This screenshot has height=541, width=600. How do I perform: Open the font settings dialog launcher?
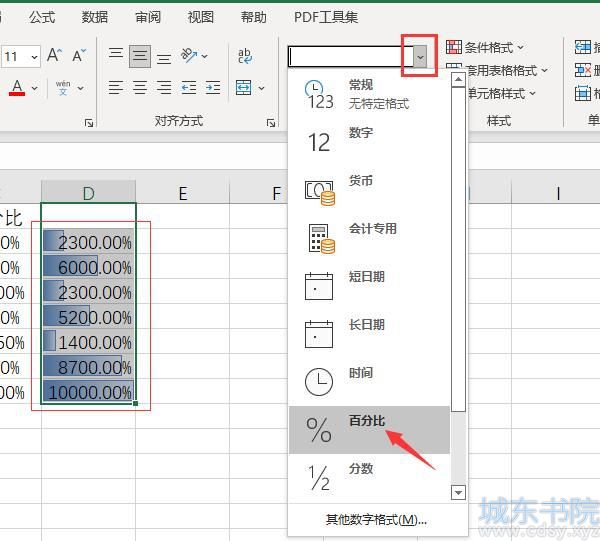point(89,123)
